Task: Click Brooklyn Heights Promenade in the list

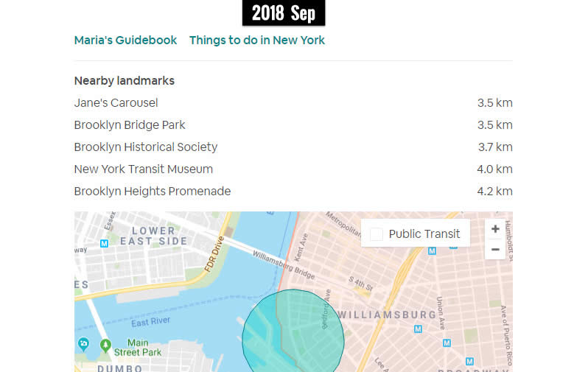Action: [153, 191]
